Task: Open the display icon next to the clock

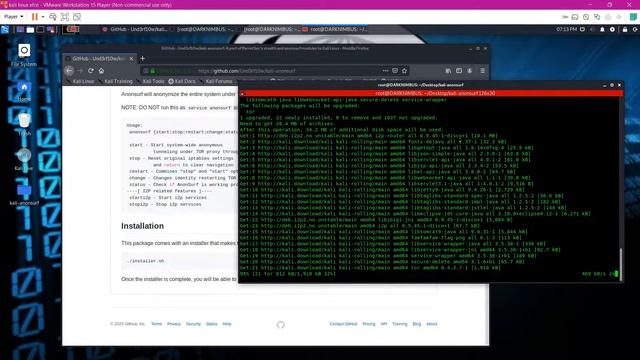Action: coord(582,29)
